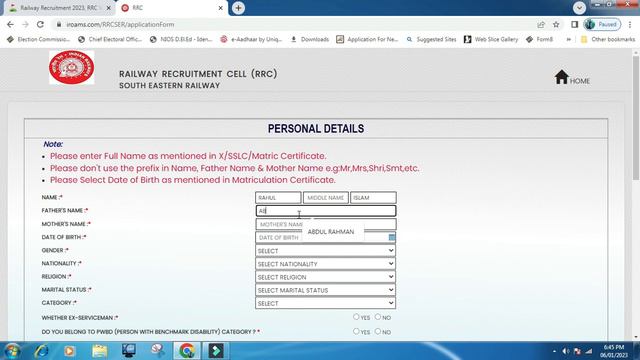This screenshot has height=360, width=640.
Task: Open the Suggested Sites bookmark
Action: point(431,39)
